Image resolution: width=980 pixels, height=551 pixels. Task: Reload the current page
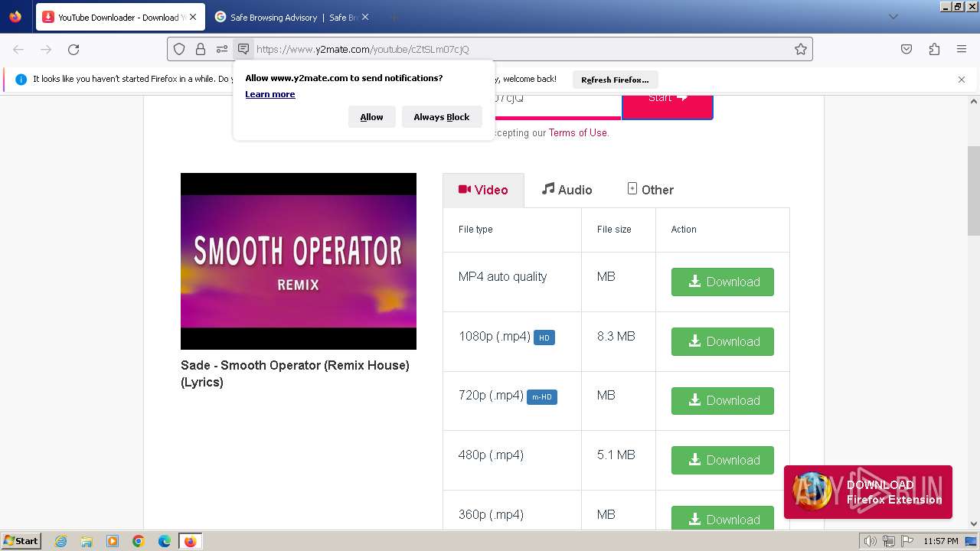pyautogui.click(x=73, y=49)
